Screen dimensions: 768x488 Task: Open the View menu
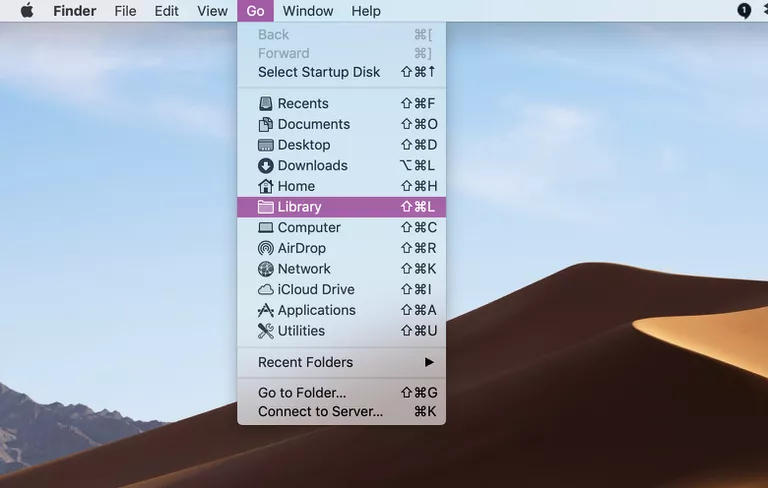pos(212,11)
